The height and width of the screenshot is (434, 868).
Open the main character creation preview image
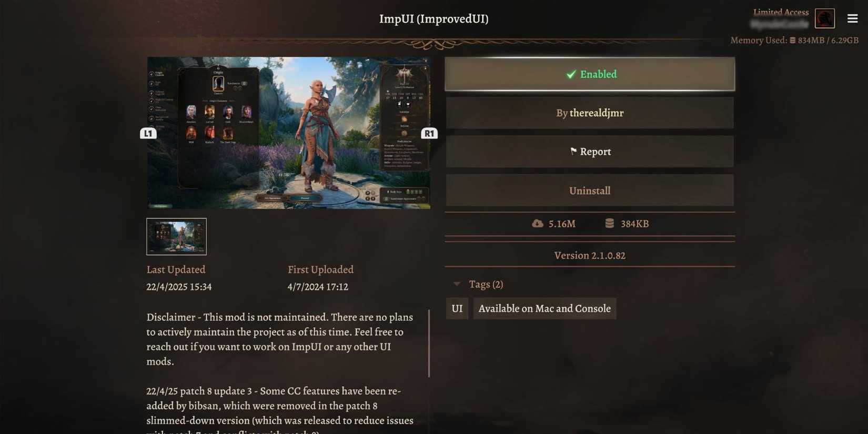[288, 133]
